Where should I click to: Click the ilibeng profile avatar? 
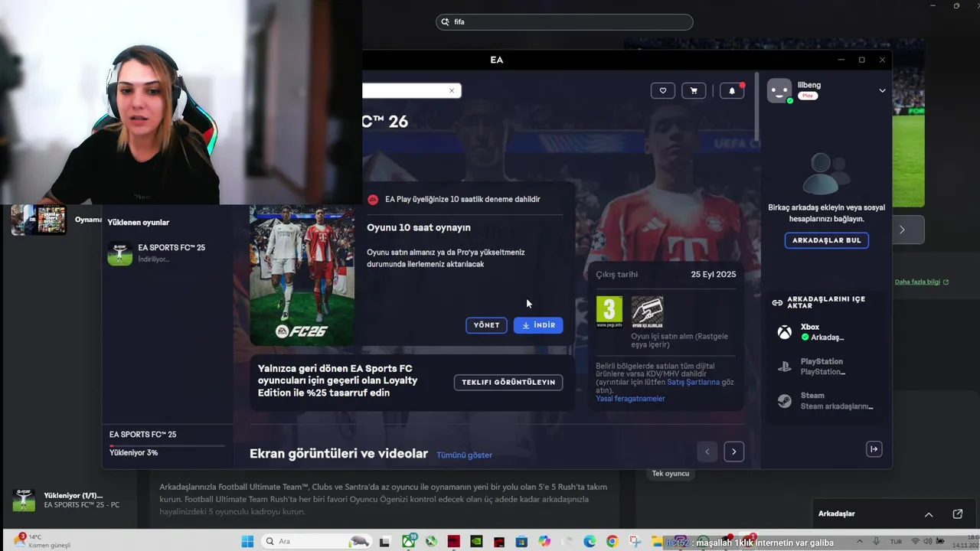[x=779, y=90]
